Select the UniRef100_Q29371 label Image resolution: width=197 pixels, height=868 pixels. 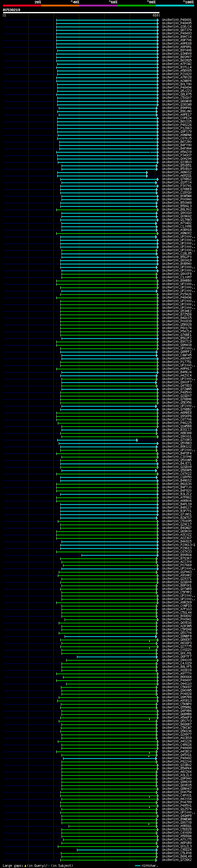(x=177, y=579)
